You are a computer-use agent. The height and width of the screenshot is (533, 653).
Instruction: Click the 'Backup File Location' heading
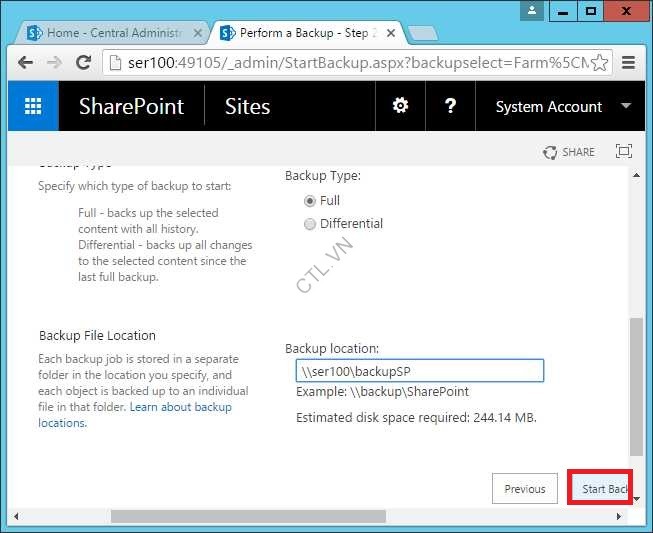point(97,335)
